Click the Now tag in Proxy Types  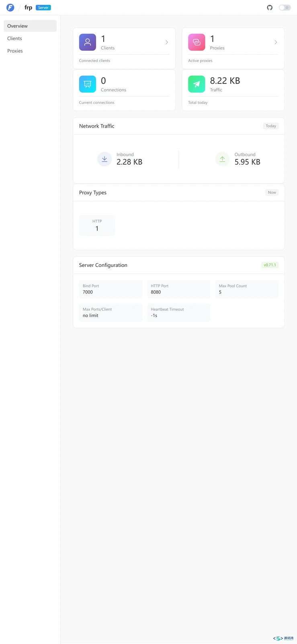click(272, 192)
